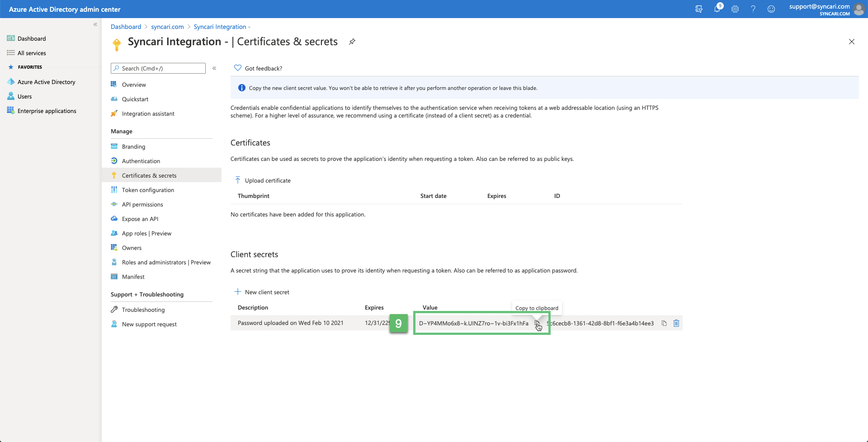The image size is (868, 442).
Task: Click the ID column header
Action: point(557,196)
